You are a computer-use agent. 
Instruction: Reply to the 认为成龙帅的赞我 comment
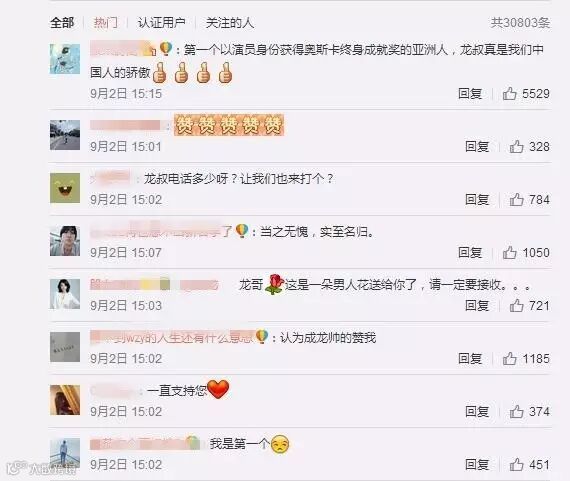(x=470, y=359)
